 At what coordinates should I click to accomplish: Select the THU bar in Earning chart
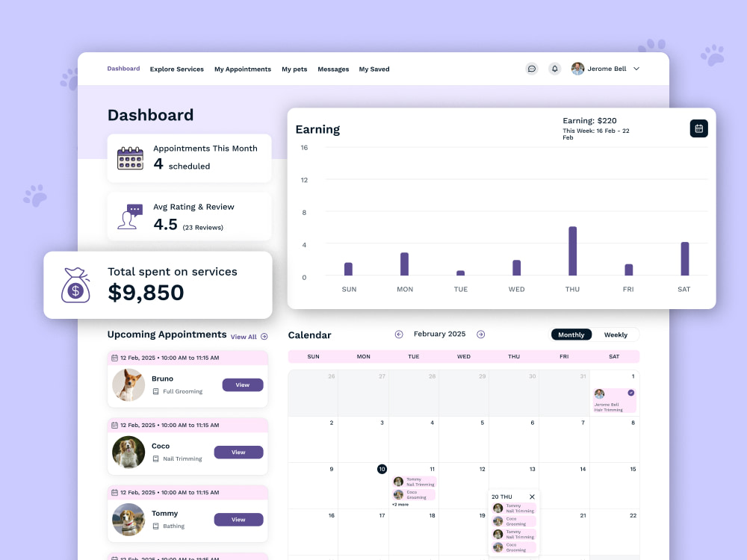pos(573,251)
